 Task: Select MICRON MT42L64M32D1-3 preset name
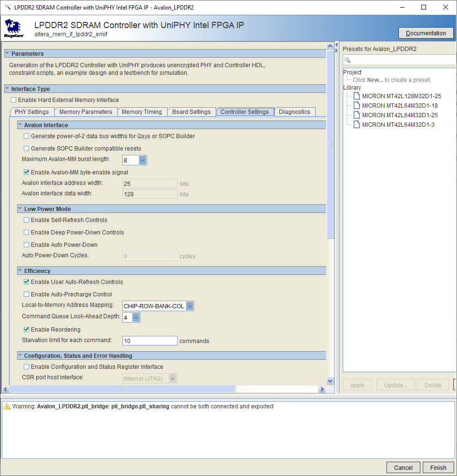point(398,124)
